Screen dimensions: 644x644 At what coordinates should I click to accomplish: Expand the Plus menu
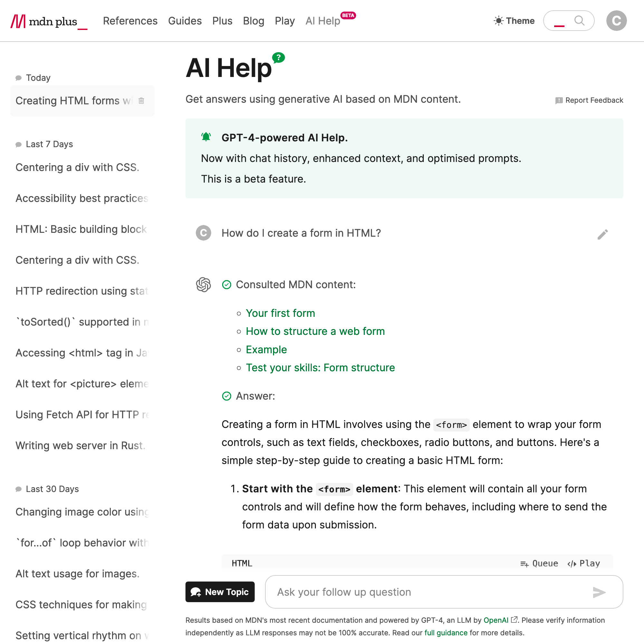point(222,21)
